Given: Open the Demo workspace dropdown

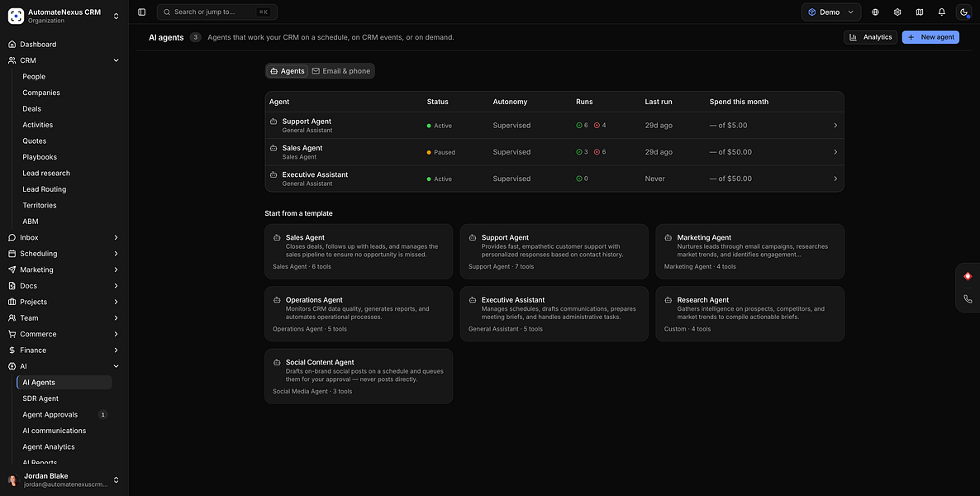Looking at the screenshot, I should [x=831, y=12].
